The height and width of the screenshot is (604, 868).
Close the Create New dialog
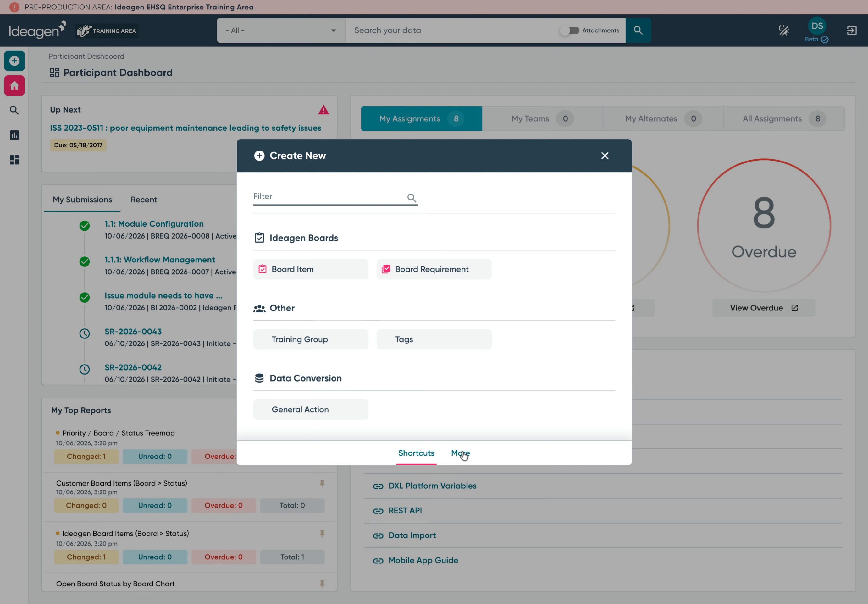tap(605, 156)
